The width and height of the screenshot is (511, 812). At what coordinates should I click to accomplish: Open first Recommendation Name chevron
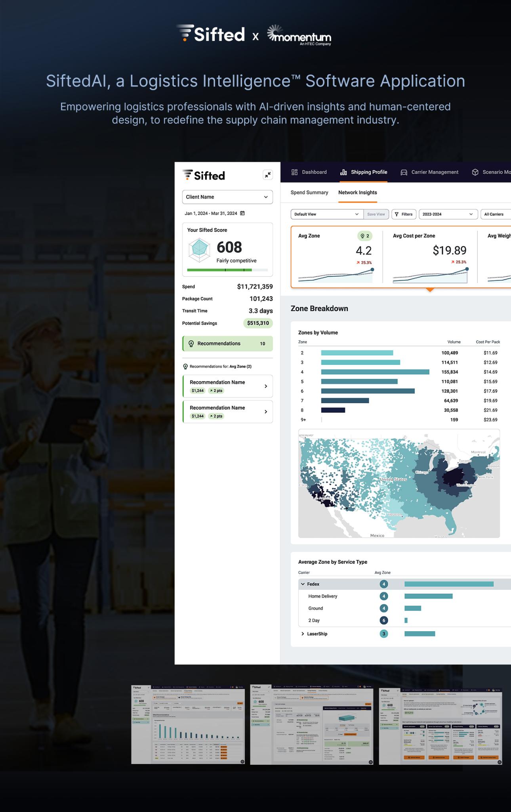point(266,386)
